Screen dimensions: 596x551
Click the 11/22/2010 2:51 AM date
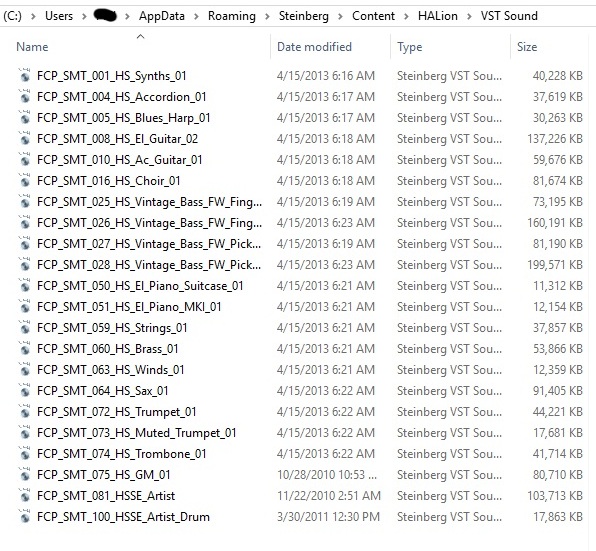point(329,496)
